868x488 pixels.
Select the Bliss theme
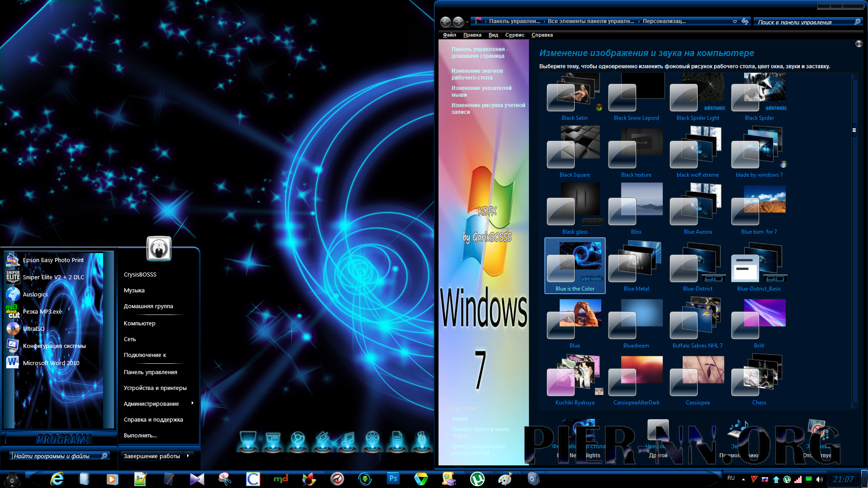pyautogui.click(x=636, y=210)
